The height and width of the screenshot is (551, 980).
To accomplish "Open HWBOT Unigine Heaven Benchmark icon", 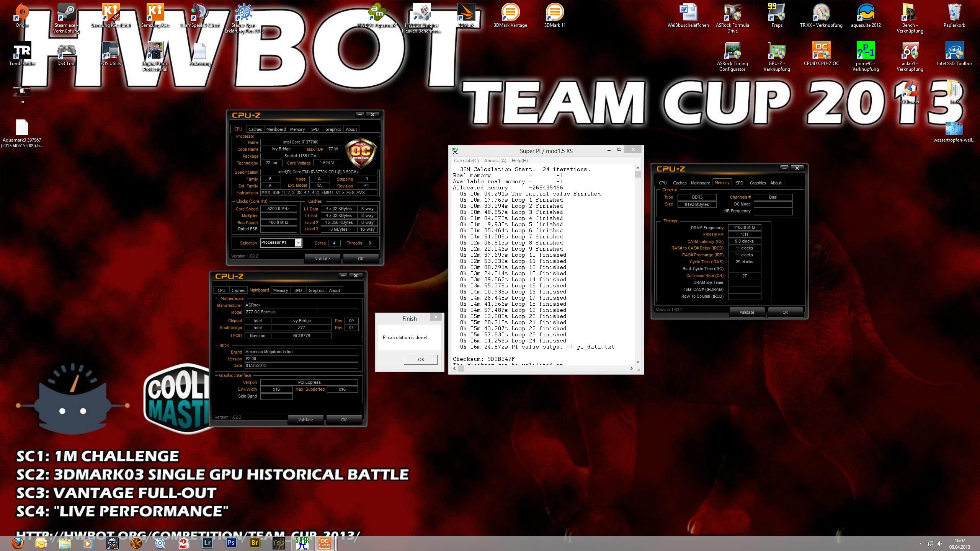I will (421, 18).
